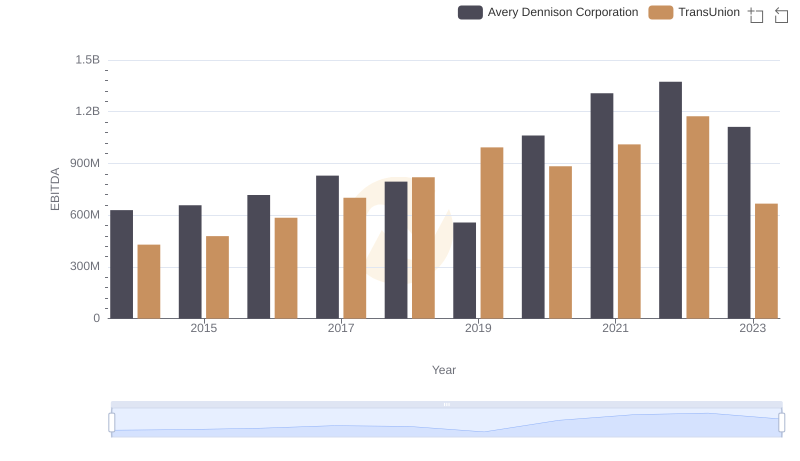The width and height of the screenshot is (800, 461).
Task: Click the Avery Dennison bar for 2017
Action: pyautogui.click(x=327, y=247)
